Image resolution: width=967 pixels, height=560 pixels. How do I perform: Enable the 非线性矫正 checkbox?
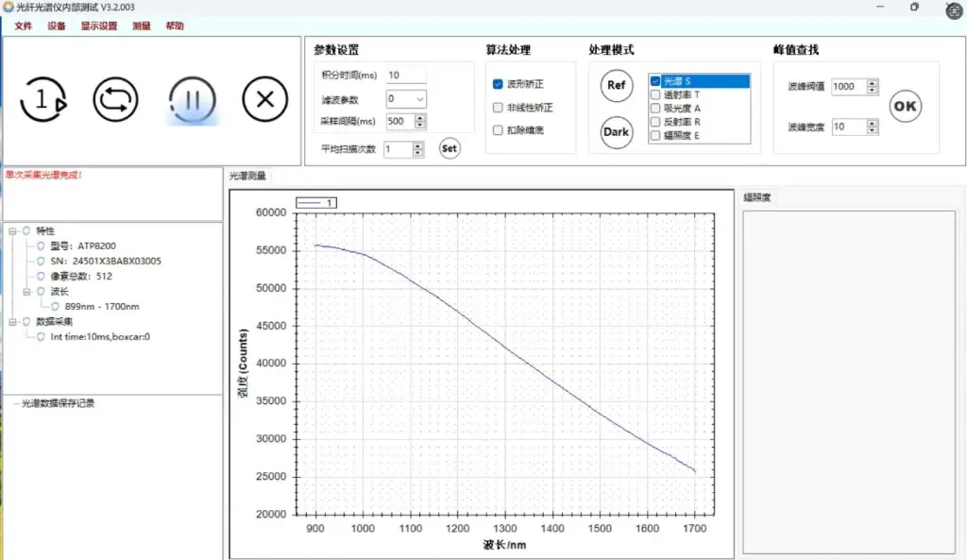(x=498, y=108)
